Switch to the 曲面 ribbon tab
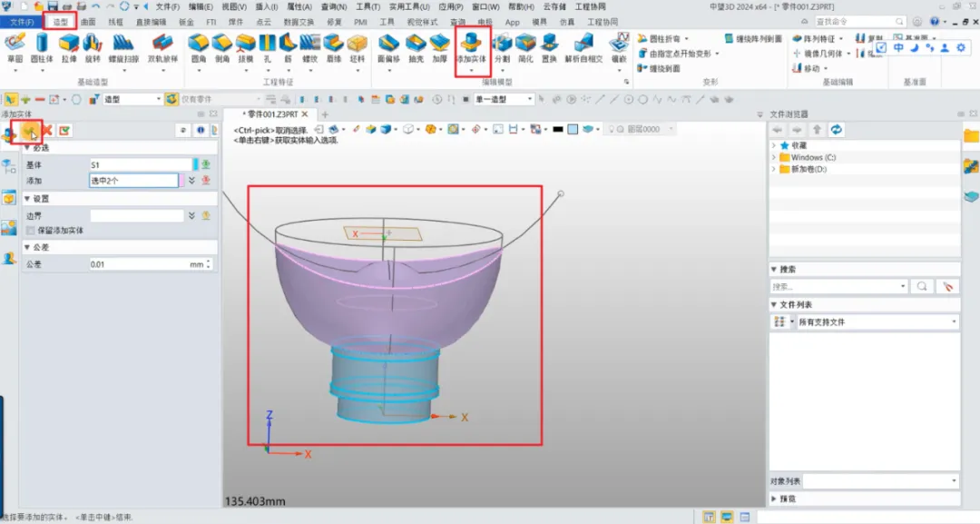Image resolution: width=980 pixels, height=524 pixels. click(x=88, y=22)
